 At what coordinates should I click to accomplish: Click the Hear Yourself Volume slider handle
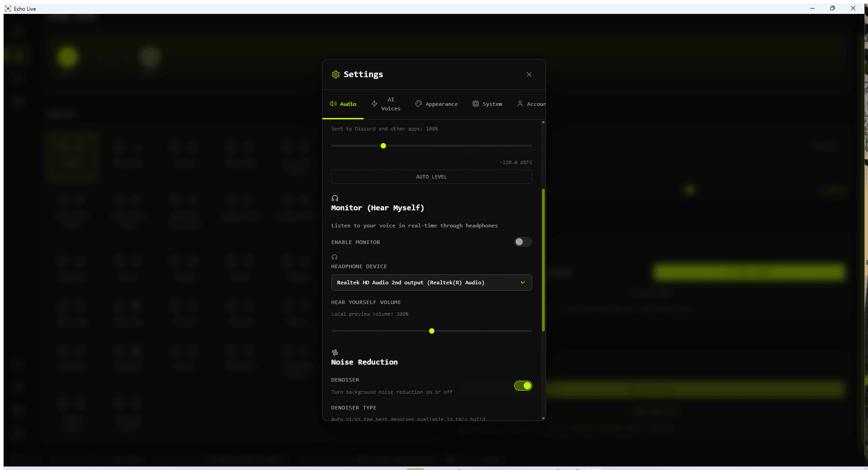click(432, 331)
